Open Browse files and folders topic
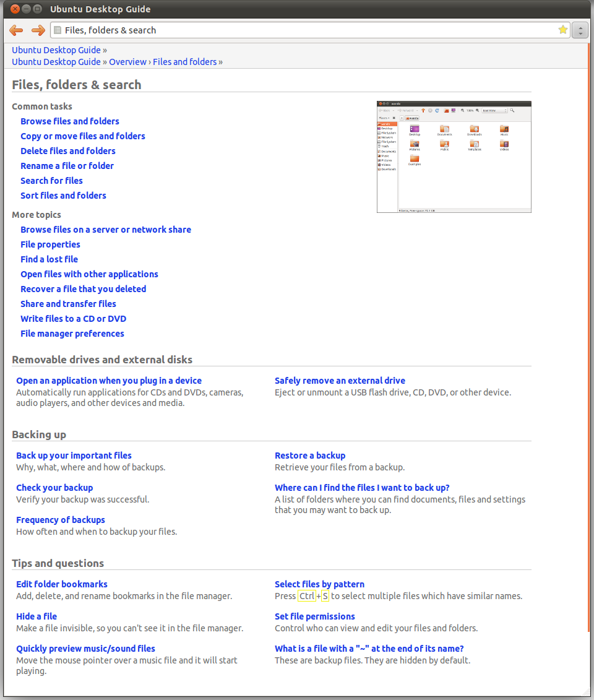Viewport: 594px width, 700px height. click(x=70, y=121)
